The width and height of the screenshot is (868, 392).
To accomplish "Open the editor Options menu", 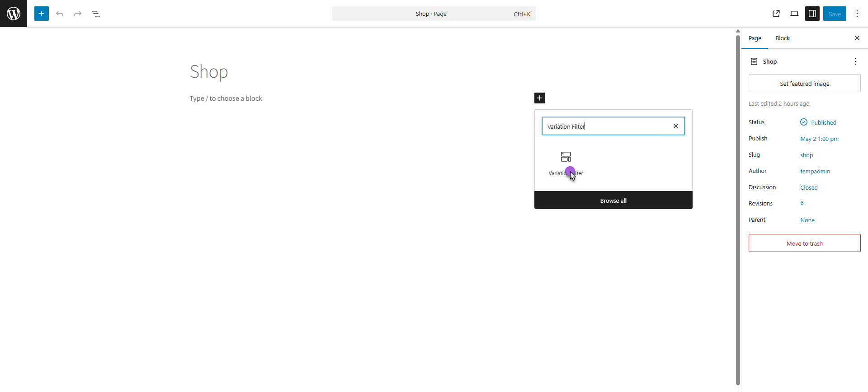I will tap(857, 14).
